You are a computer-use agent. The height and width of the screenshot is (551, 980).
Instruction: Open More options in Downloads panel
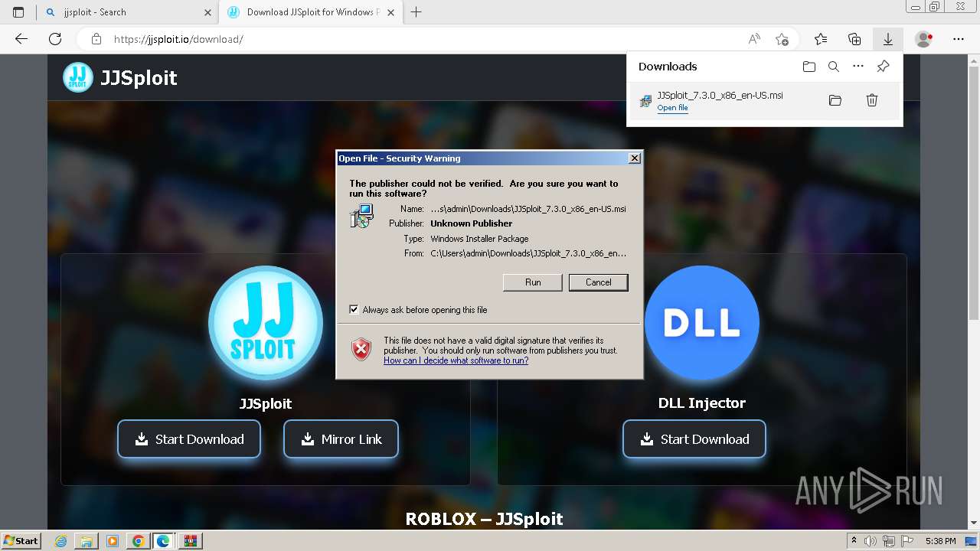click(x=858, y=67)
